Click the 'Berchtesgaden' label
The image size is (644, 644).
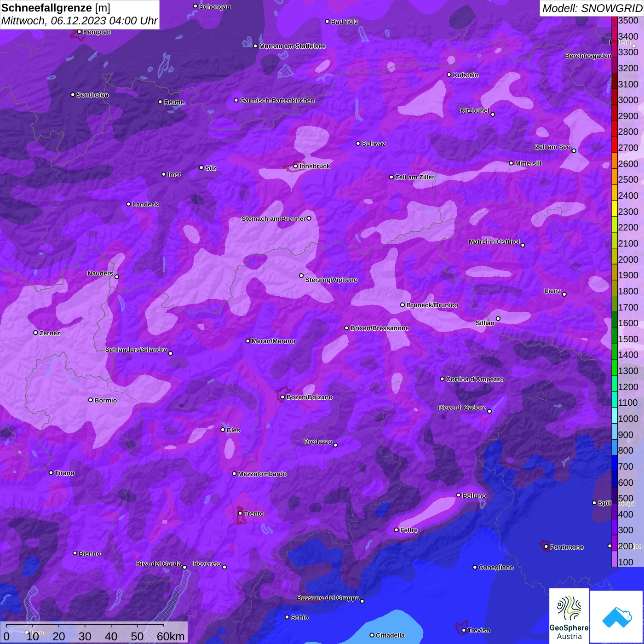point(588,56)
